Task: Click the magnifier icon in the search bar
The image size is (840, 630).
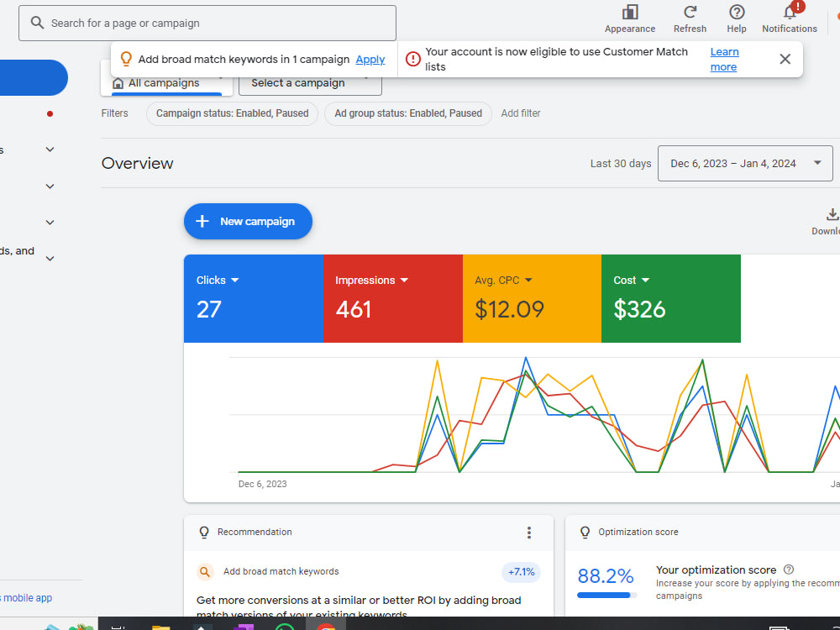Action: coord(37,23)
